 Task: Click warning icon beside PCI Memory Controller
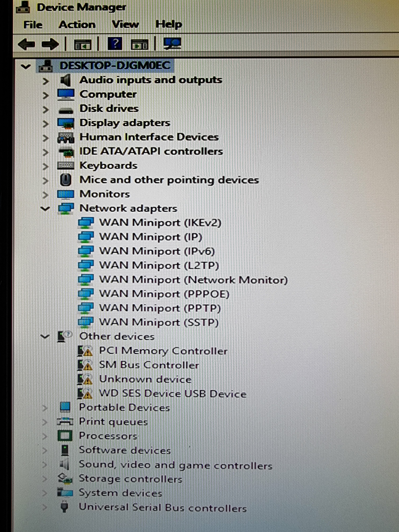[85, 351]
